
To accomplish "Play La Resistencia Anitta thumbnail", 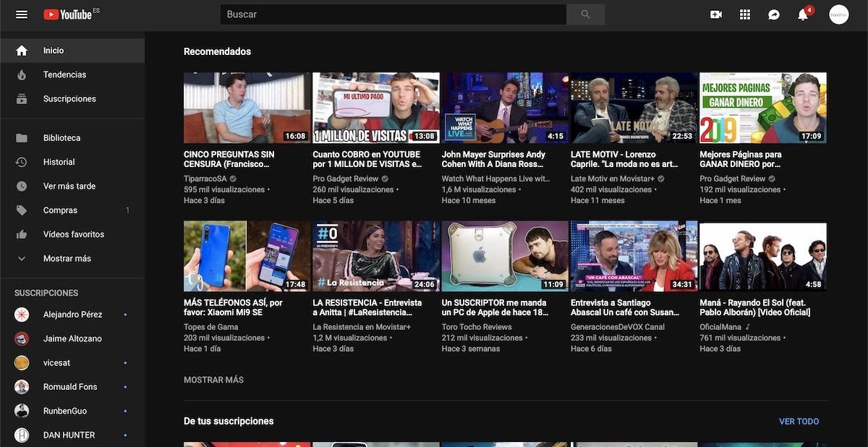I will [376, 256].
